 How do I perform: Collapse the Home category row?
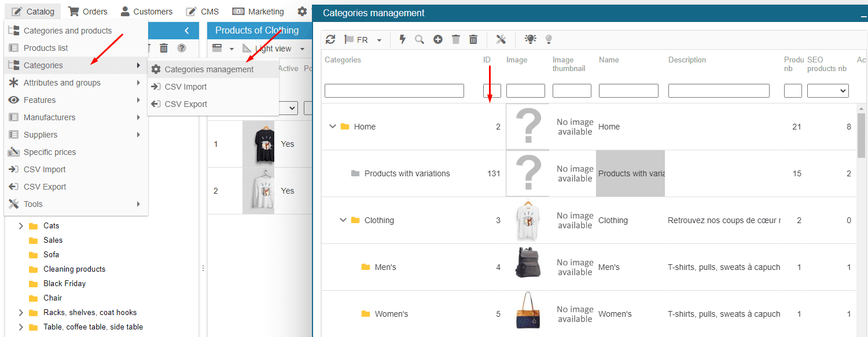[333, 127]
